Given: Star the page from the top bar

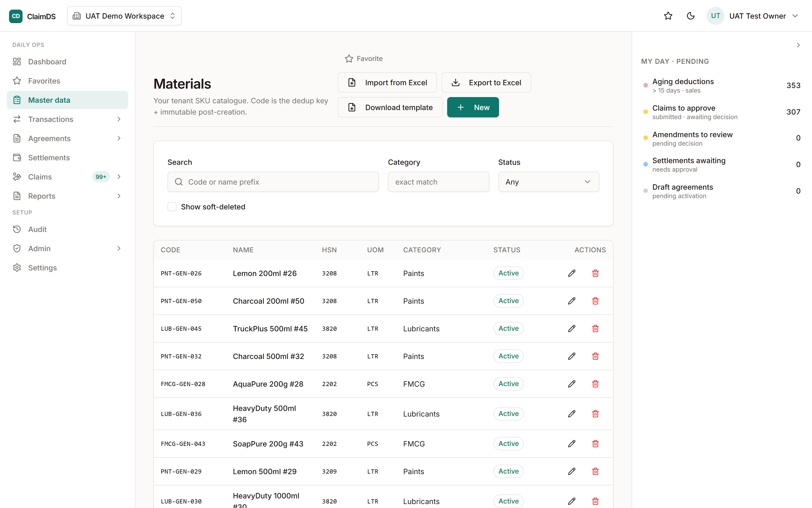Looking at the screenshot, I should coord(668,16).
